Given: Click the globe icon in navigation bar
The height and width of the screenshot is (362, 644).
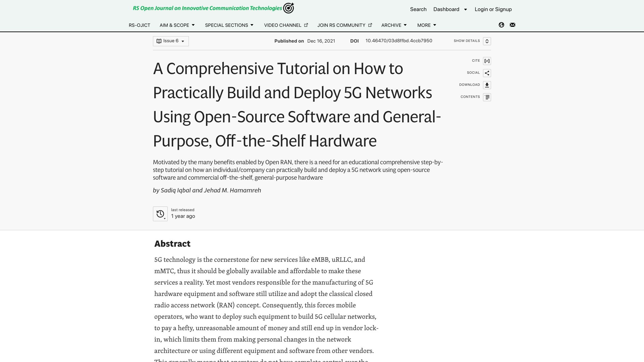Looking at the screenshot, I should [501, 25].
